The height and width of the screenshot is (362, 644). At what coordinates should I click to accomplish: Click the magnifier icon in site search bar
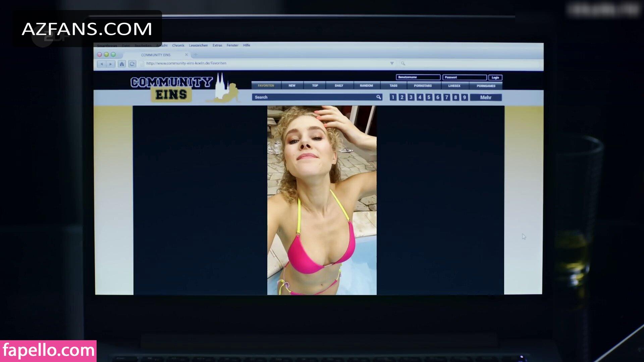(378, 97)
